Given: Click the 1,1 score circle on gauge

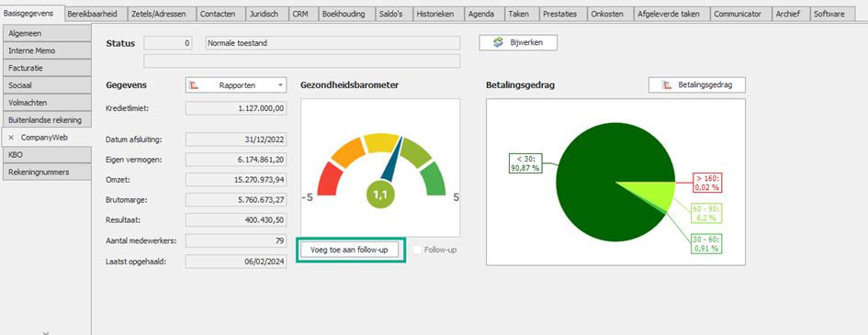Looking at the screenshot, I should (381, 195).
